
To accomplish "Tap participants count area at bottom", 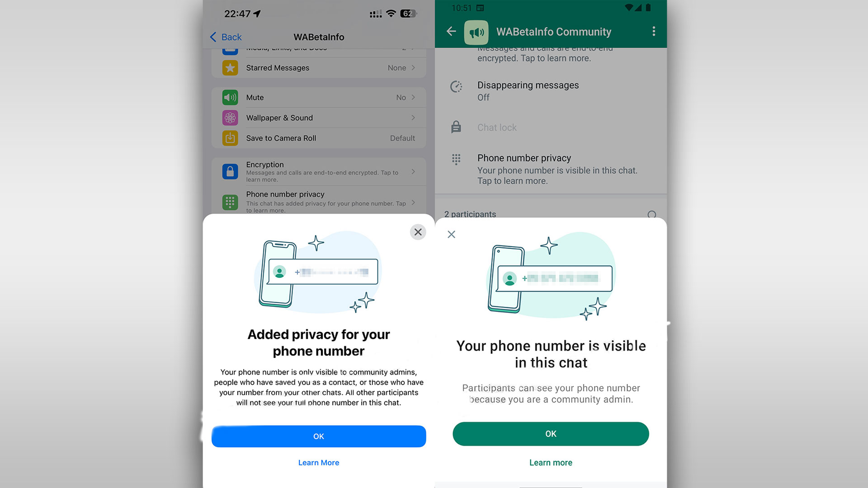I will click(x=470, y=213).
